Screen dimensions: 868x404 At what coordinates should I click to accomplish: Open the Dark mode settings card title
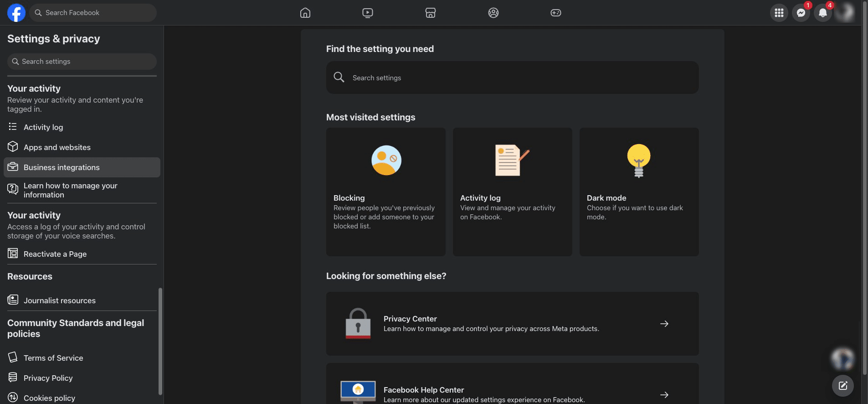tap(606, 198)
